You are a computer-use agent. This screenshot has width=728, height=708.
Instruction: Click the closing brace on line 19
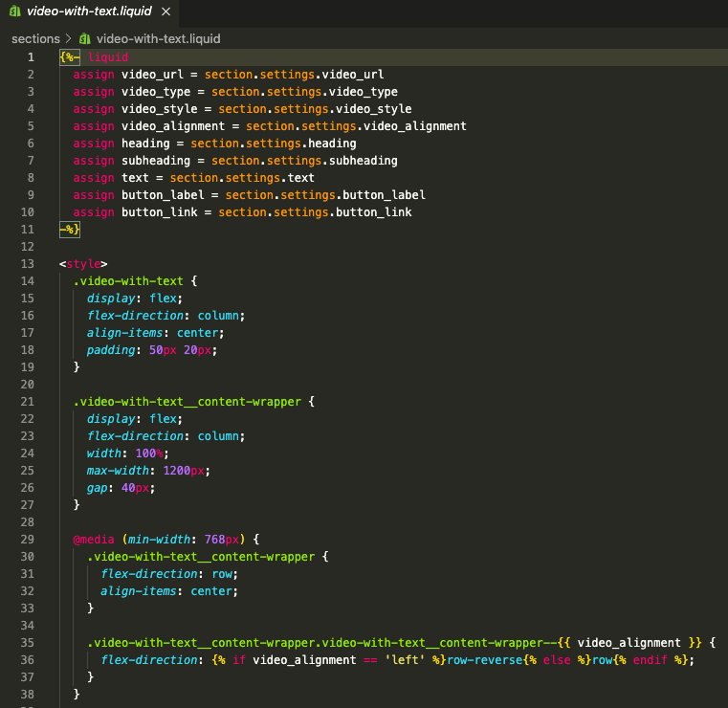pos(77,367)
